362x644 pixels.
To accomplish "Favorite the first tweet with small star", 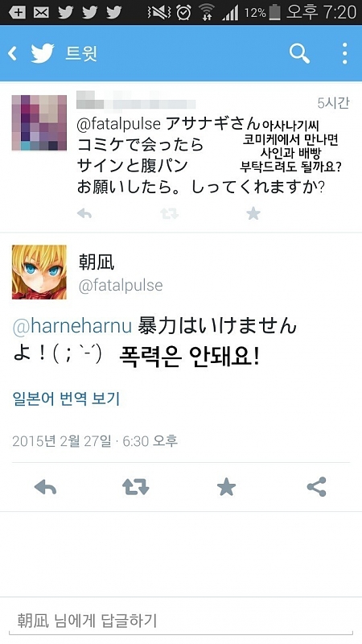I will (253, 213).
